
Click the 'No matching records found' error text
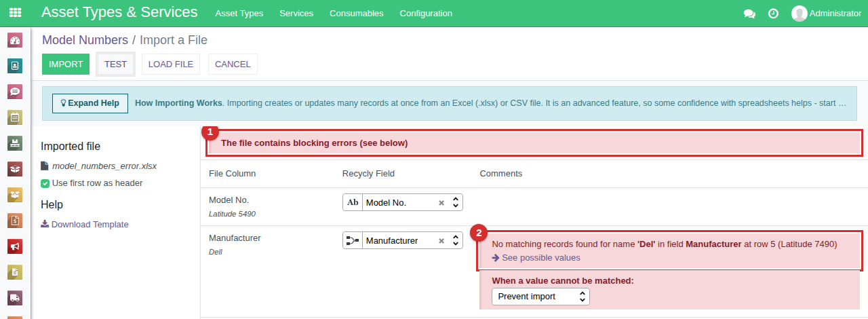click(x=665, y=244)
